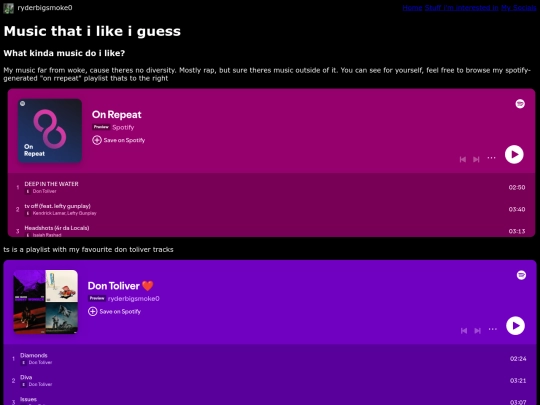The height and width of the screenshot is (405, 540).
Task: Click the Don Toliver playlist title
Action: pos(121,286)
